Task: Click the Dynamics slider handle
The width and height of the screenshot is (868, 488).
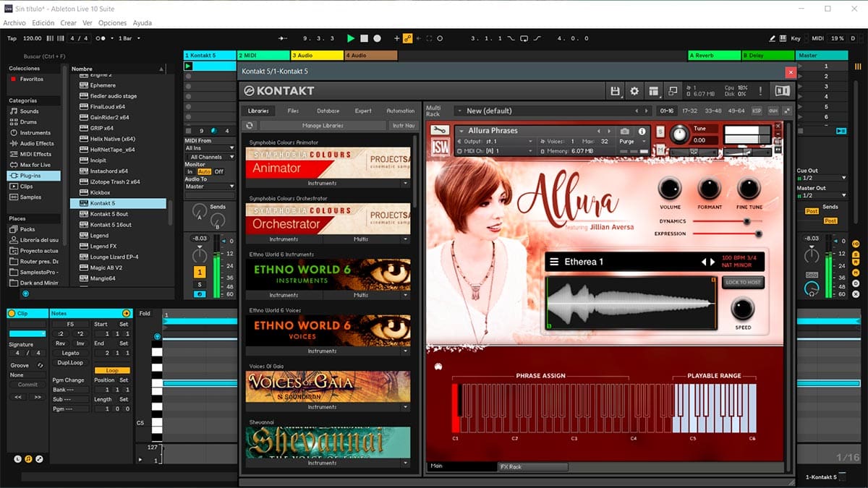Action: point(746,221)
